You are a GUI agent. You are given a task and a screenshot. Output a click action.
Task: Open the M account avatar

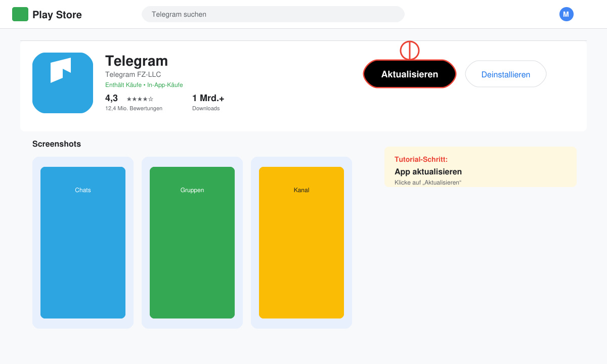coord(567,14)
